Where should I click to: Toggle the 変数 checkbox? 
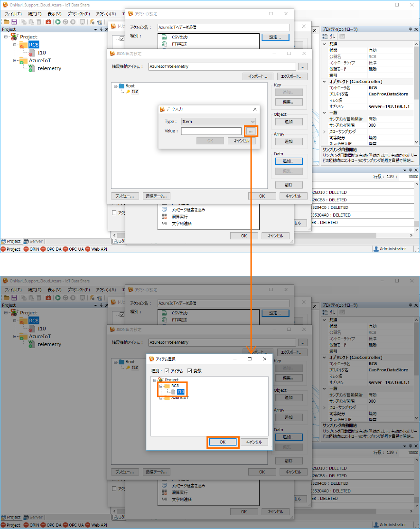[x=190, y=371]
